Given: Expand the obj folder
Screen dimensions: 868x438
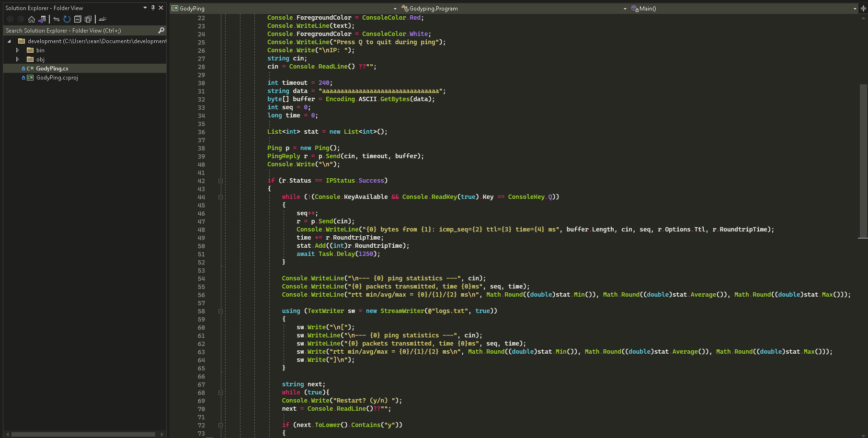Looking at the screenshot, I should coord(18,59).
